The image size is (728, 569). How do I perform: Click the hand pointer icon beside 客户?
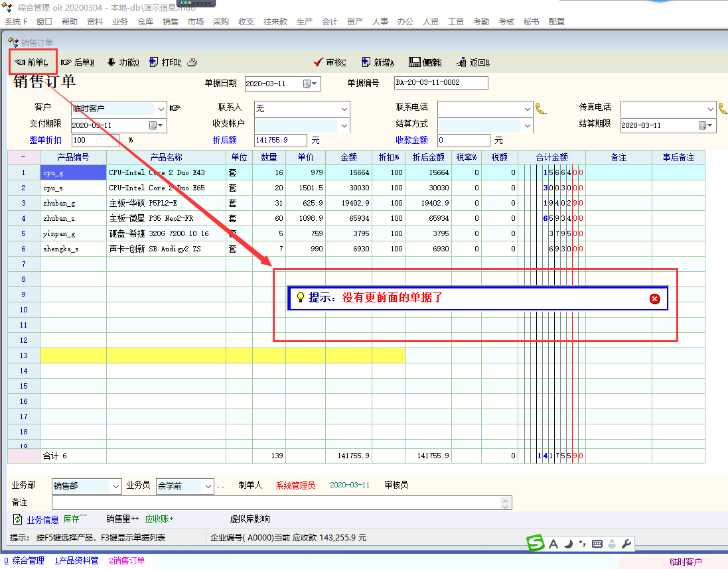175,108
